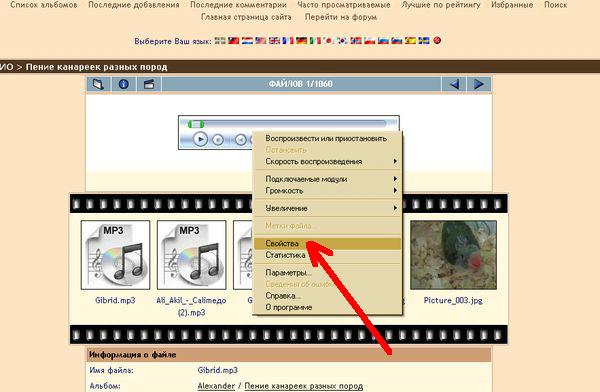Follow the Перейти на форум link

341,17
